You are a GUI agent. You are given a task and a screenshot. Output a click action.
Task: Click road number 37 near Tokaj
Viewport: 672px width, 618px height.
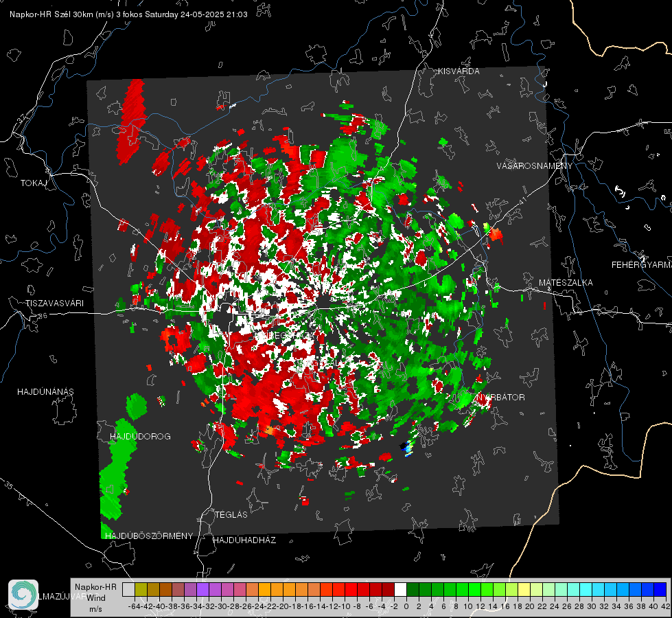click(21, 117)
